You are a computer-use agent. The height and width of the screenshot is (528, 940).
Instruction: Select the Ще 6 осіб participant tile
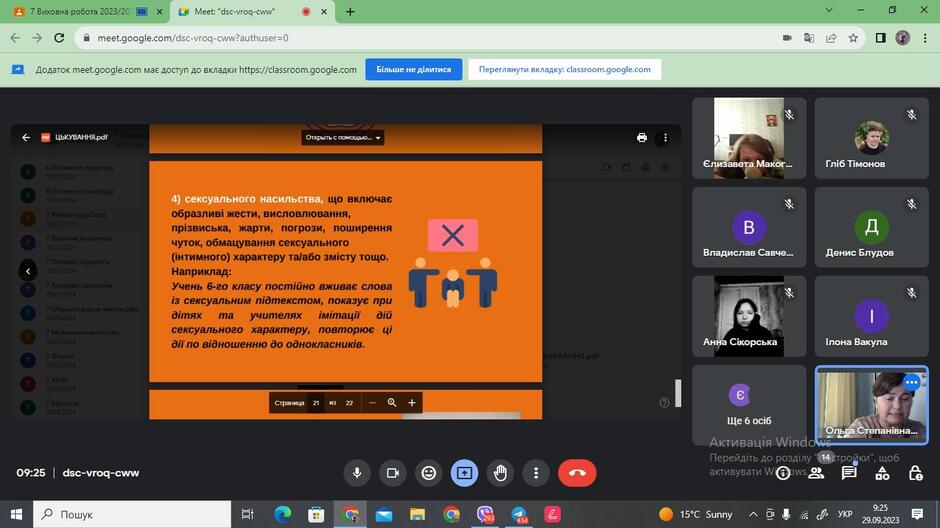click(x=749, y=405)
